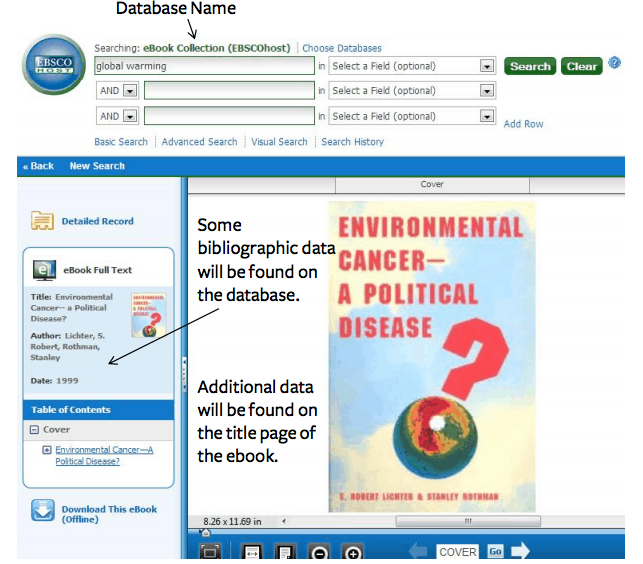Screen dimensions: 643x564
Task: Click the green Search button
Action: click(530, 66)
